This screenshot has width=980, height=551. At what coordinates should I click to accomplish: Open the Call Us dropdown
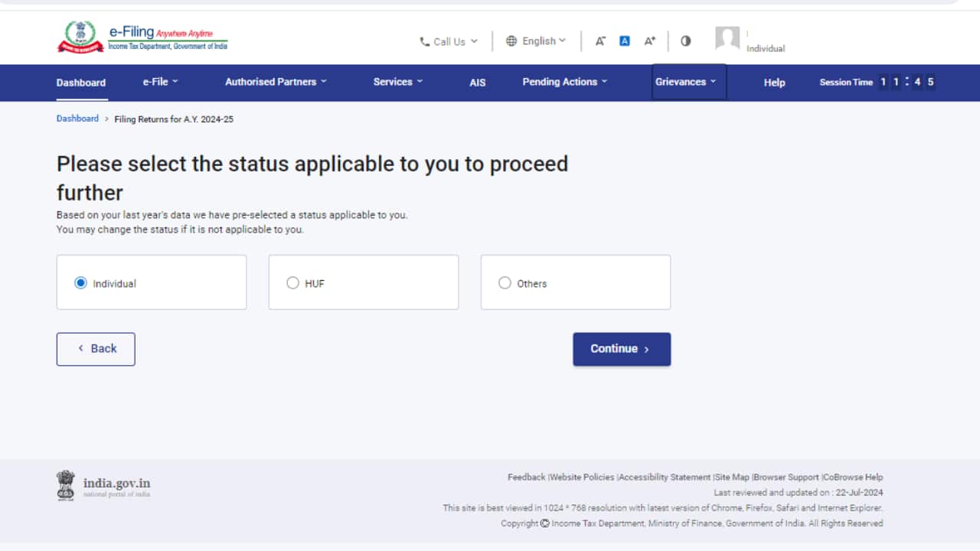[449, 41]
